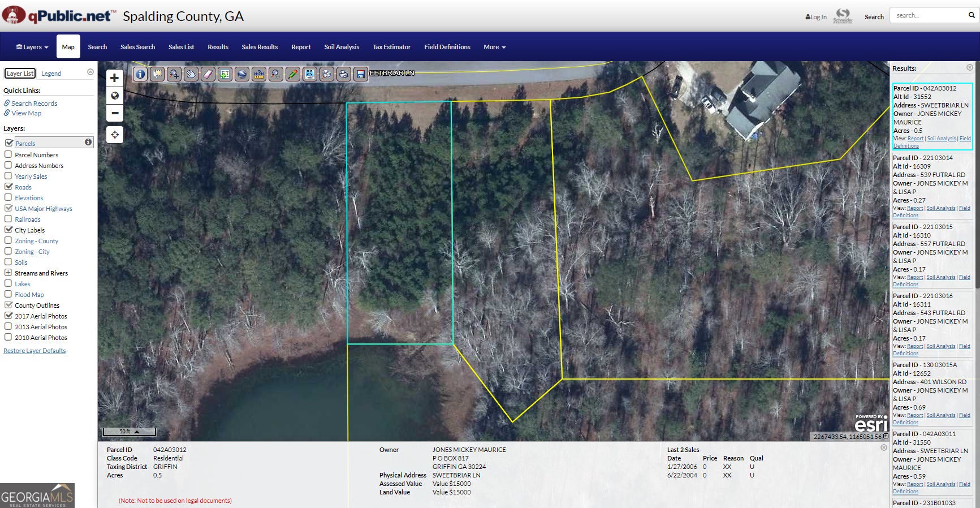Screen dimensions: 980x508
Task: Expand the More menu
Action: coord(494,47)
